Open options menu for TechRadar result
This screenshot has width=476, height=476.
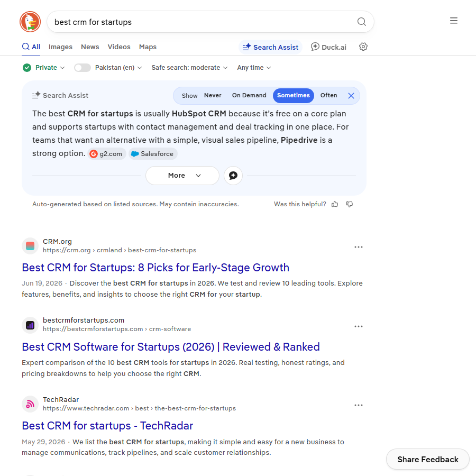pyautogui.click(x=359, y=405)
